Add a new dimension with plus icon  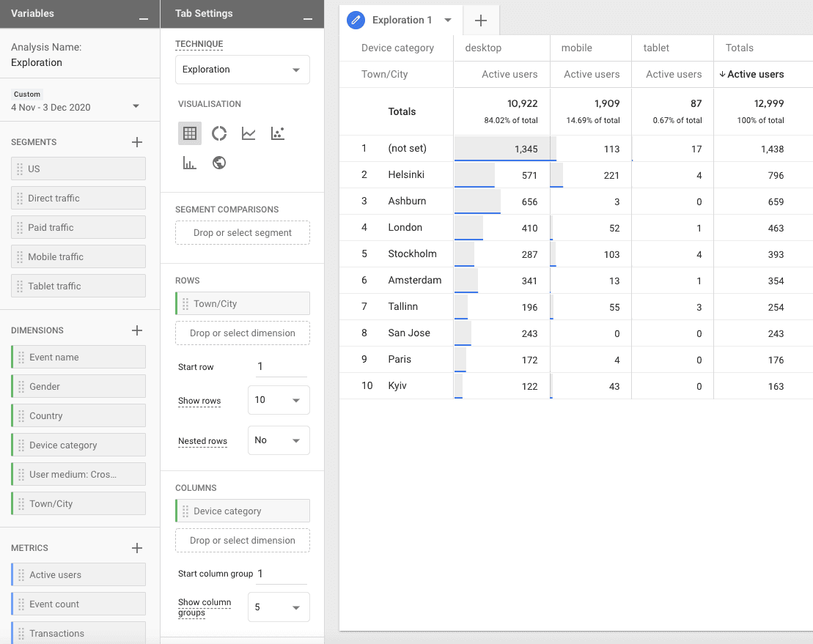tap(136, 330)
